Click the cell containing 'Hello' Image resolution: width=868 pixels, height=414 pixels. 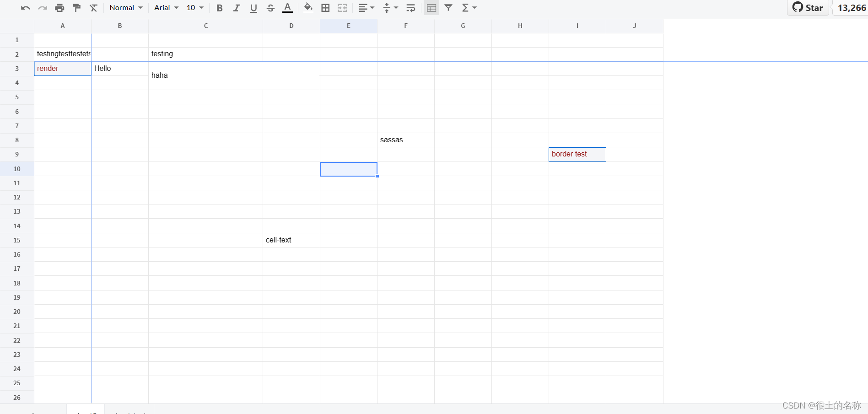(x=120, y=69)
